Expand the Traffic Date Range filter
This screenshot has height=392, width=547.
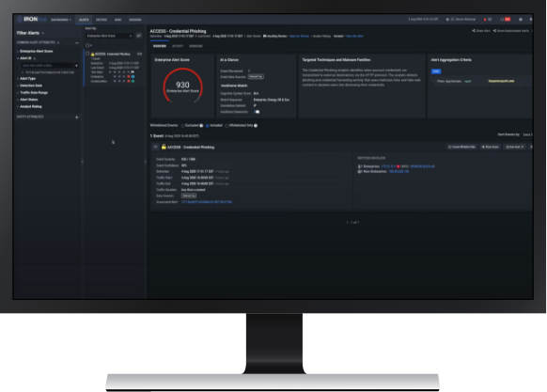point(33,92)
